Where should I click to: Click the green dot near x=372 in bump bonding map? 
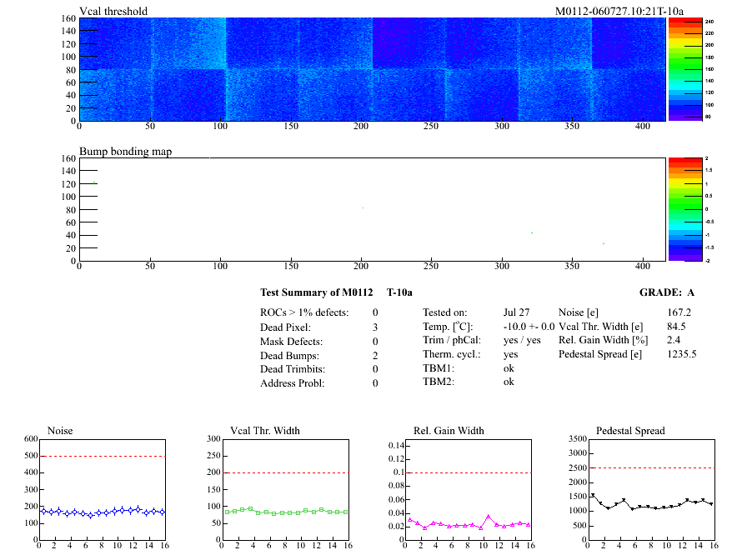click(x=604, y=243)
